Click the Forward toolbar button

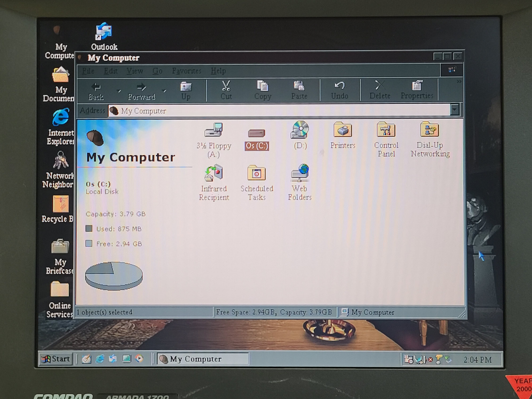click(x=142, y=91)
